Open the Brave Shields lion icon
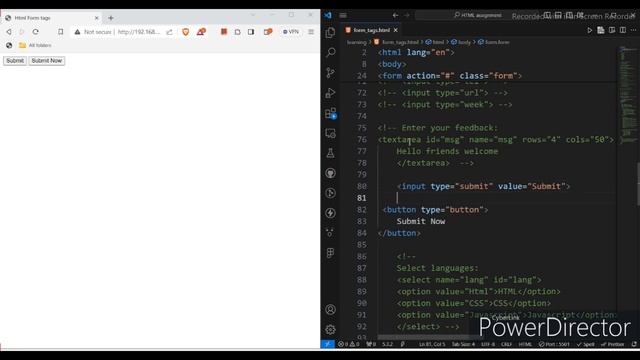640x360 pixels. point(185,32)
